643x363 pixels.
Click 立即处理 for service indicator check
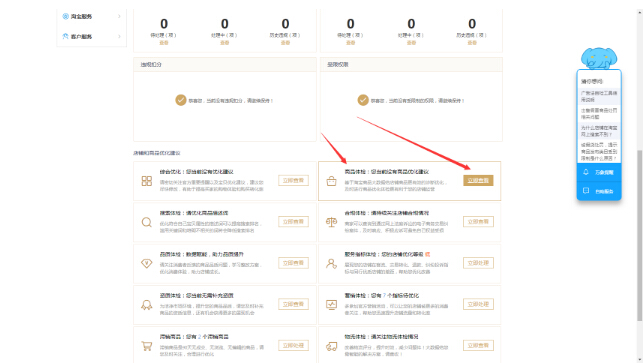click(478, 263)
